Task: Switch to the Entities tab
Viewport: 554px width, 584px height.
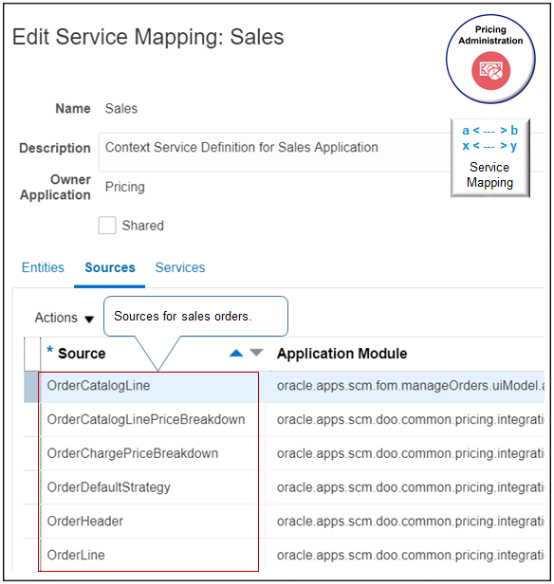Action: pos(43,267)
